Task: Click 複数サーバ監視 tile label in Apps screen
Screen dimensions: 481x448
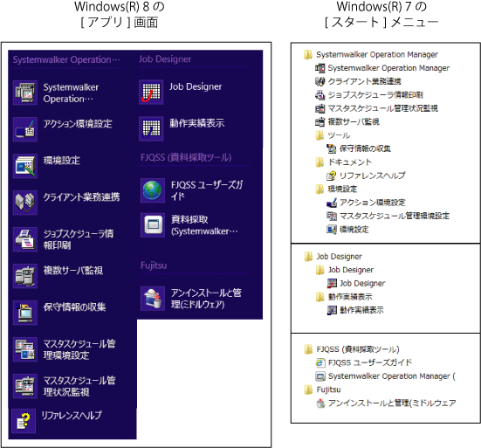Action: point(73,271)
